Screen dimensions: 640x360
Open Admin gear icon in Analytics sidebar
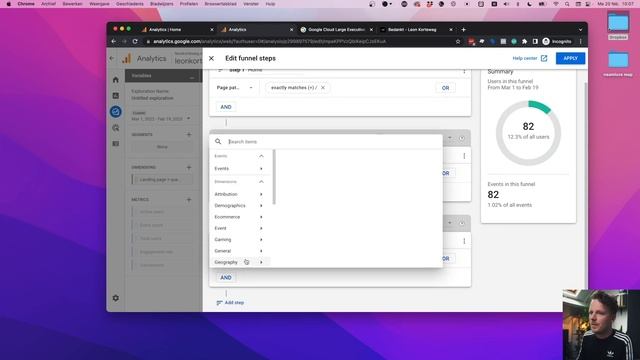point(116,298)
